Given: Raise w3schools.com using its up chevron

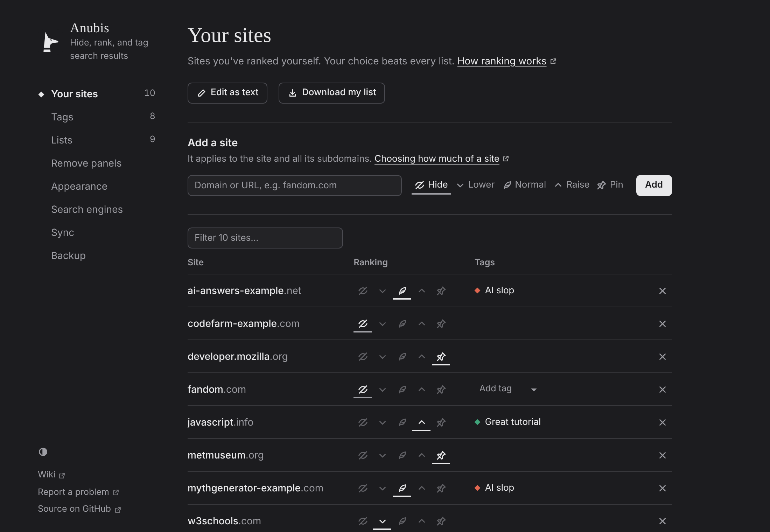Looking at the screenshot, I should coord(421,521).
